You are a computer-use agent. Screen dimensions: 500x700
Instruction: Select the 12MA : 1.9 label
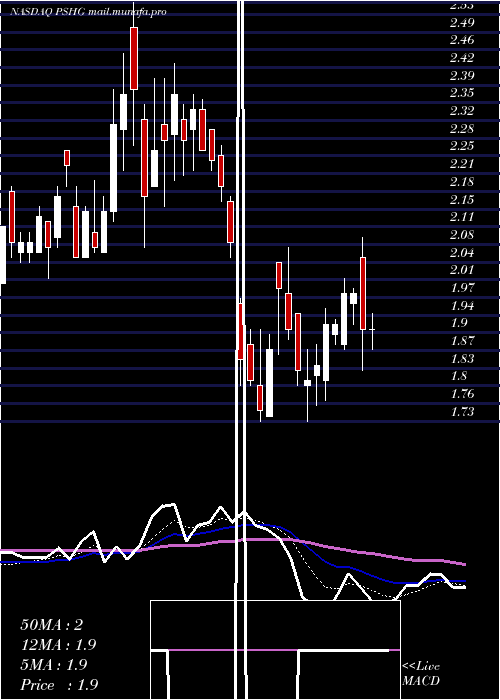pos(58,645)
